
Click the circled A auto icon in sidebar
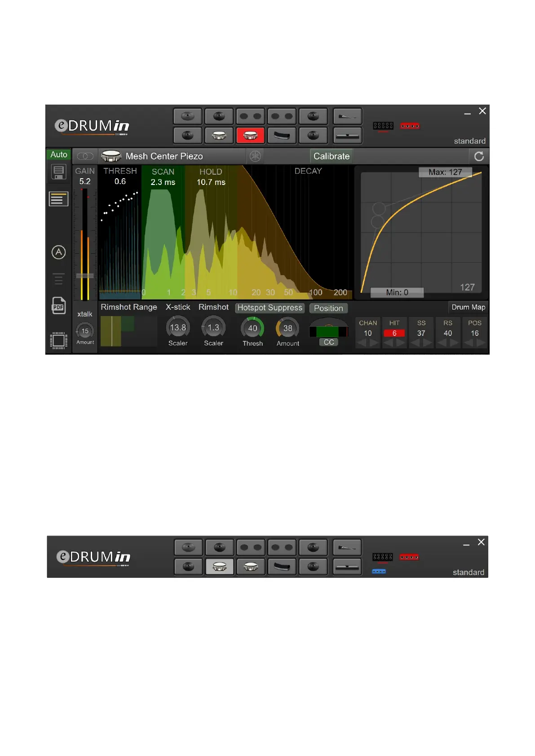tap(58, 252)
